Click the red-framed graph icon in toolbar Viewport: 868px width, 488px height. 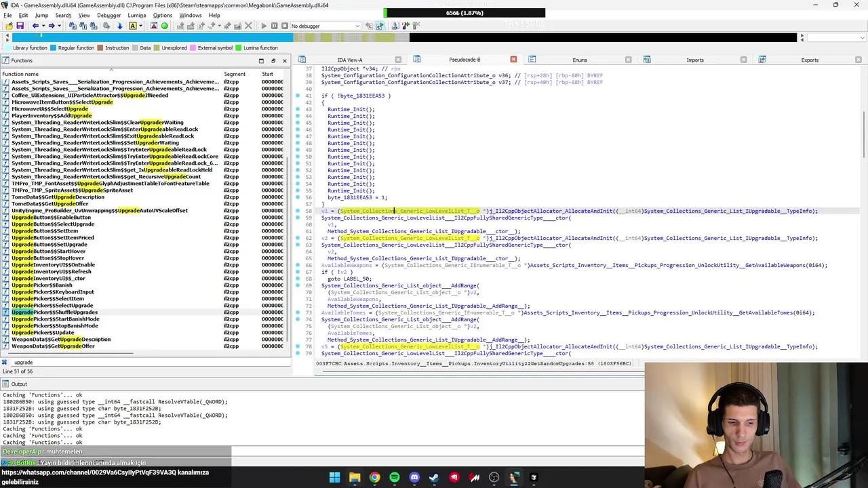tap(154, 26)
